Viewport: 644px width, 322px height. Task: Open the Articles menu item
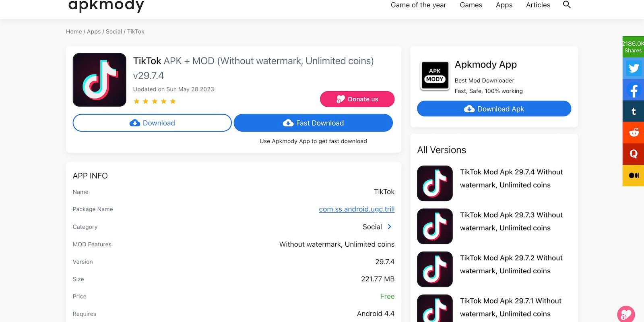point(538,5)
